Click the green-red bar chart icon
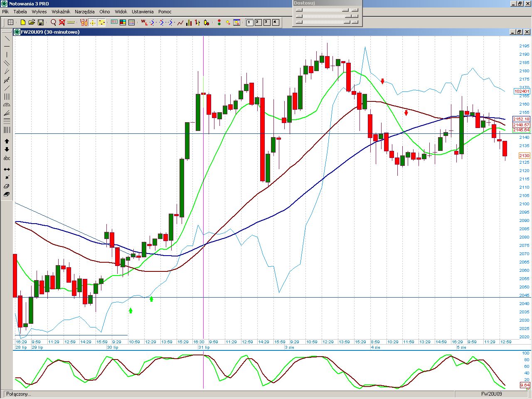 tap(189, 22)
